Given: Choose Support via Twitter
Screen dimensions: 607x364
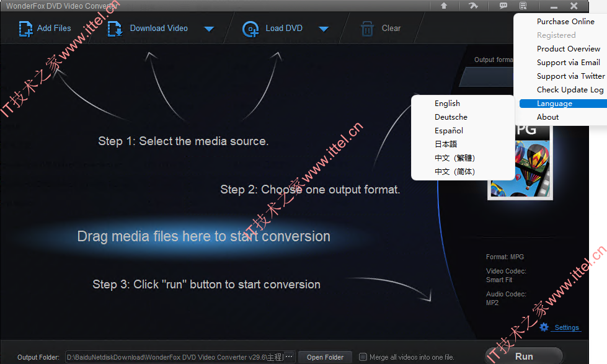Looking at the screenshot, I should 570,76.
